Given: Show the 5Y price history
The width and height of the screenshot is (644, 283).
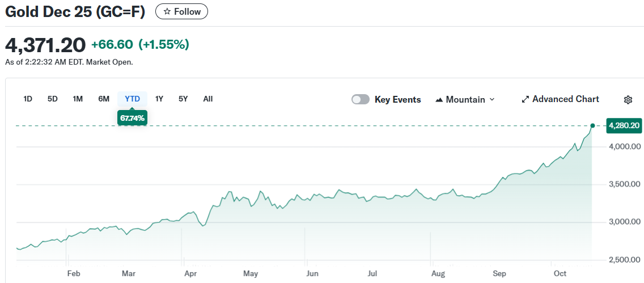Looking at the screenshot, I should [183, 99].
